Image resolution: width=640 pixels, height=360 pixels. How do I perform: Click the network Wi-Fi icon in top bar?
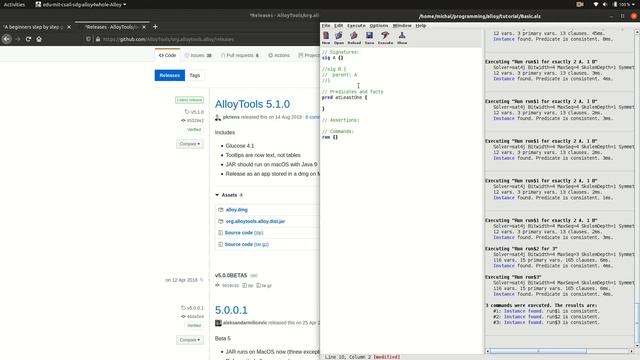[596, 4]
